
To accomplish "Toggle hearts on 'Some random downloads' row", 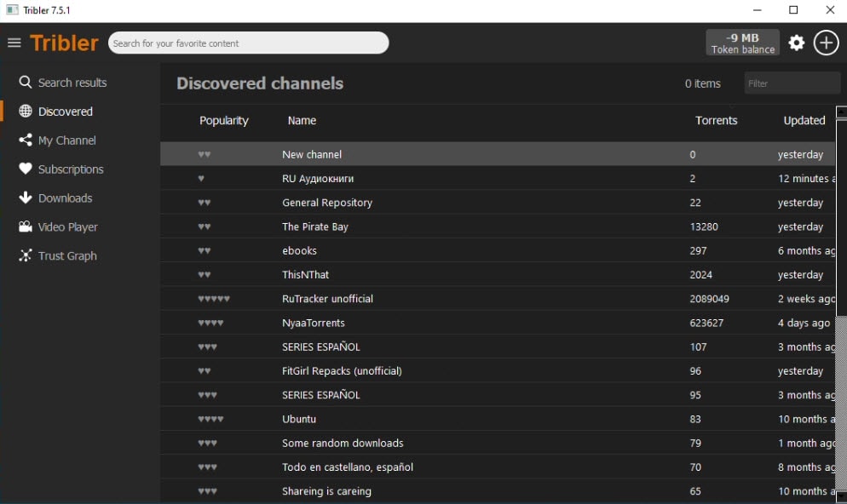I will click(207, 443).
